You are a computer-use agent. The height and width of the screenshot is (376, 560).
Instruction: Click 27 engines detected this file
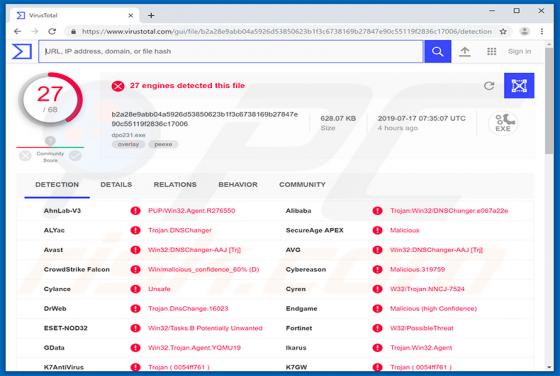(x=187, y=86)
